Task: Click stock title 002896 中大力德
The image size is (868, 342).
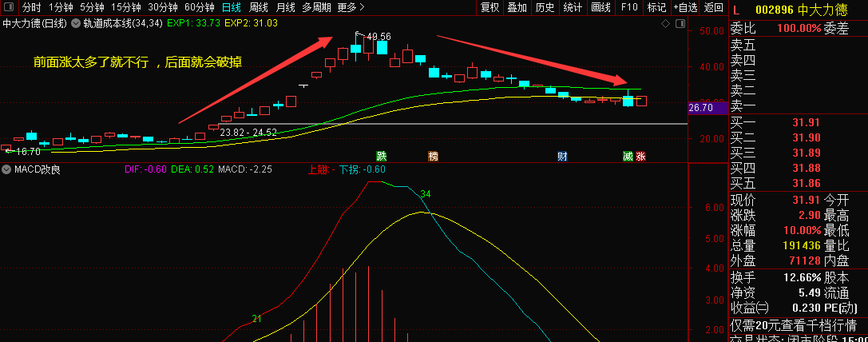Action: point(801,10)
